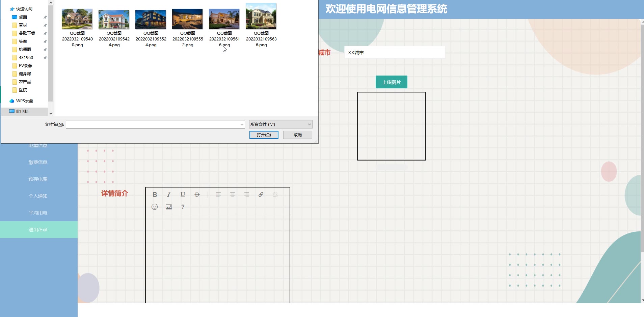Select file QQ截图20220321095616.png

pos(224,28)
